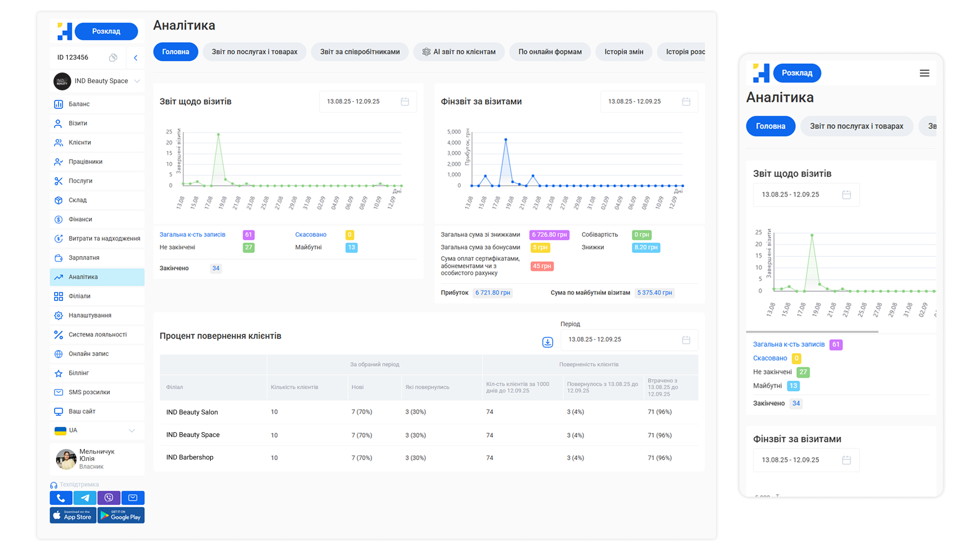
Task: Call support via phone icon
Action: [61, 497]
